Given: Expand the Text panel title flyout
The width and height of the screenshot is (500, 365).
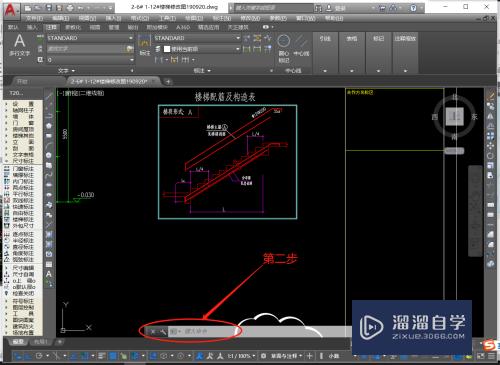Looking at the screenshot, I should pyautogui.click(x=66, y=71).
